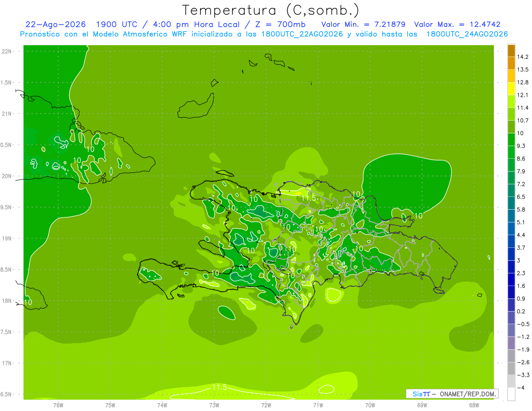Click the '75W' longitude tick label
The height and width of the screenshot is (411, 532).
[110, 405]
